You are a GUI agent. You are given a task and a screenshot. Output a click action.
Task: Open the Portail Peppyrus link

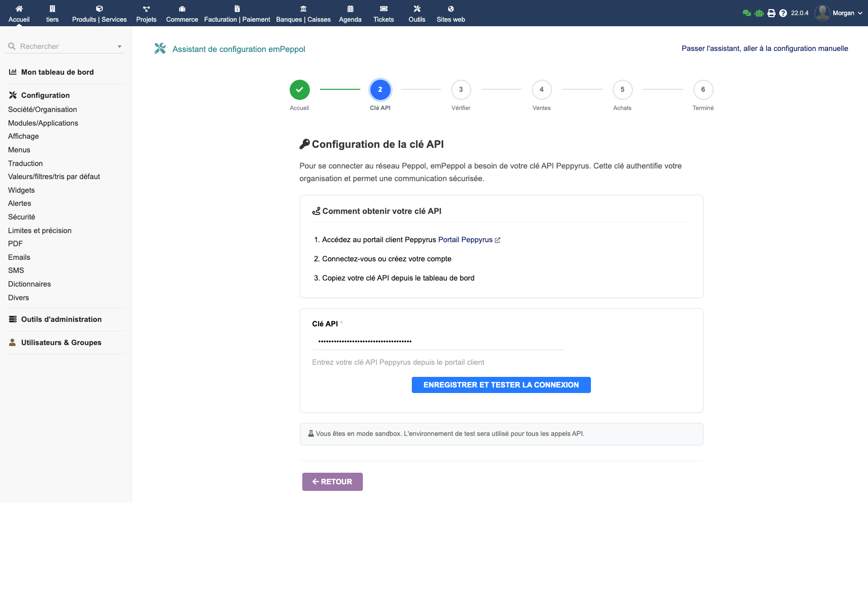click(x=465, y=240)
